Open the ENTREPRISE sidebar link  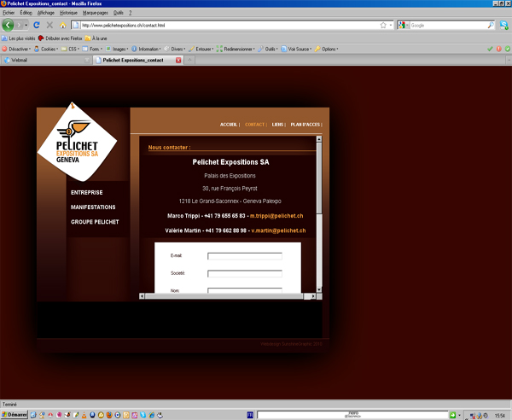click(87, 192)
